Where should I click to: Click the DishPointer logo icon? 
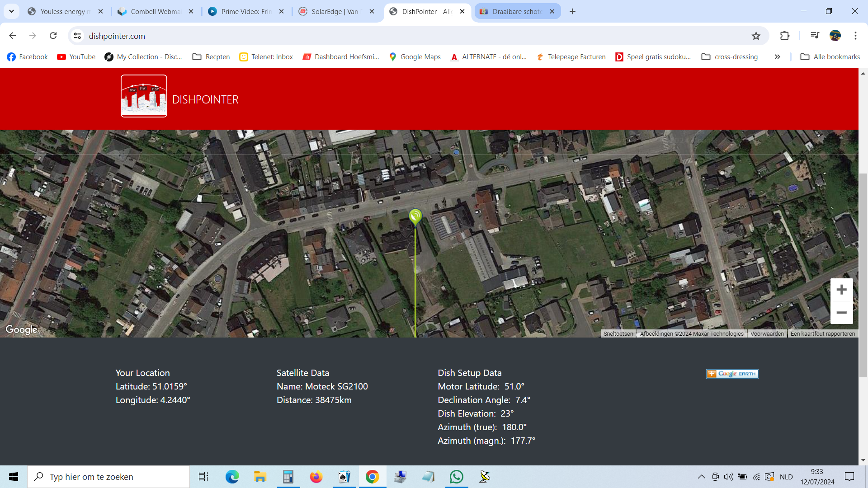coord(144,96)
